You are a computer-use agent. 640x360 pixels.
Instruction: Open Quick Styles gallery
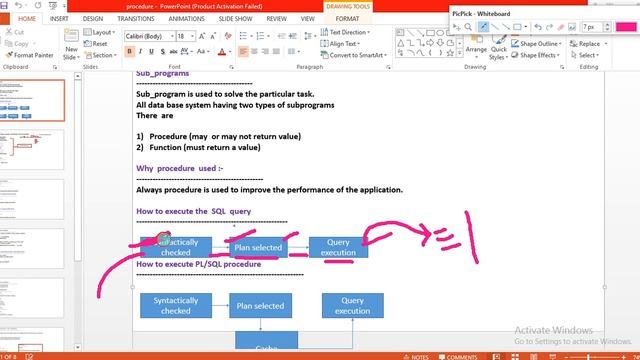(498, 48)
